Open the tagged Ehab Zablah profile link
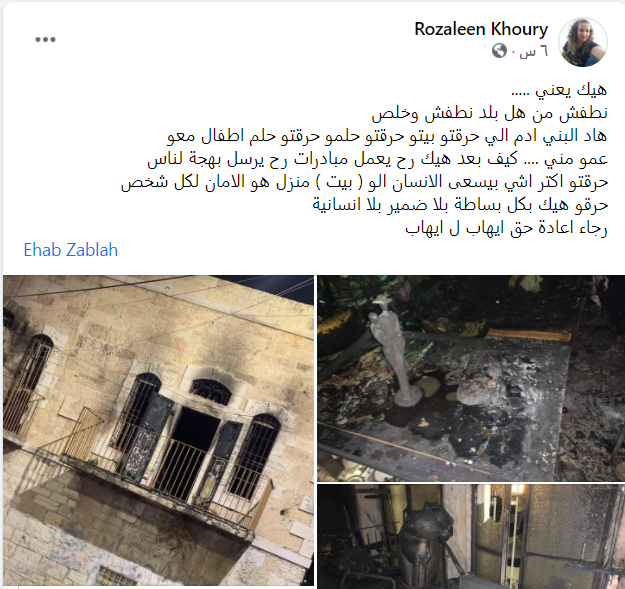The image size is (625, 589). tap(71, 250)
